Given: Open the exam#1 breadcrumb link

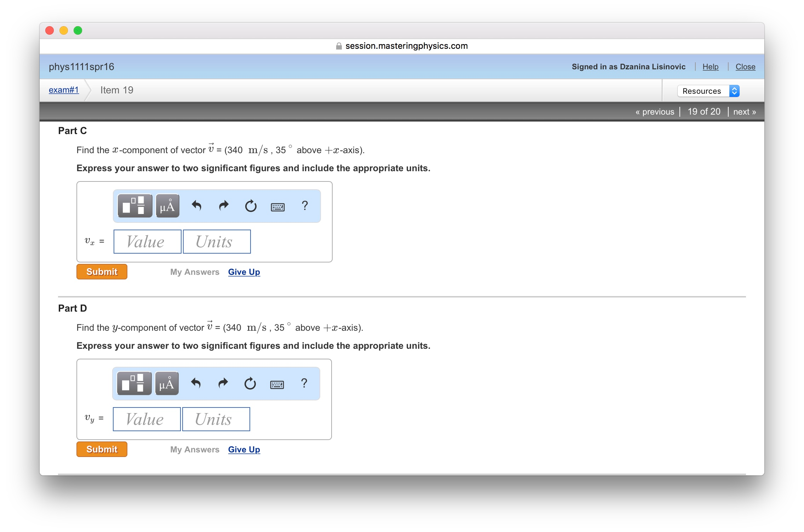Looking at the screenshot, I should pos(64,90).
